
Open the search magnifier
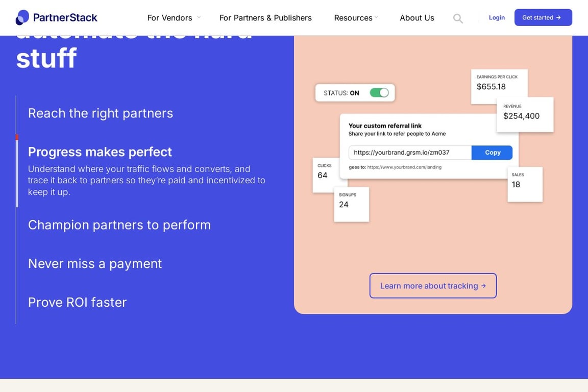458,18
